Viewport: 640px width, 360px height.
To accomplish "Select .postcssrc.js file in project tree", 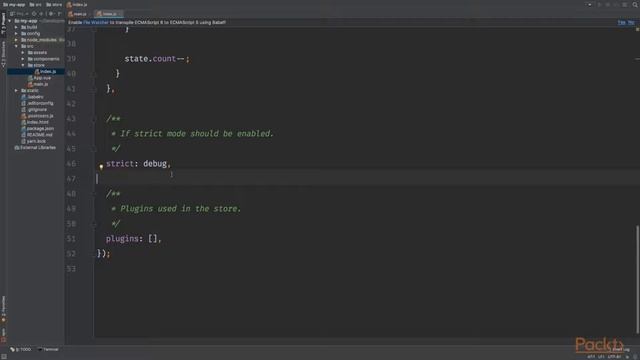I will pyautogui.click(x=37, y=116).
